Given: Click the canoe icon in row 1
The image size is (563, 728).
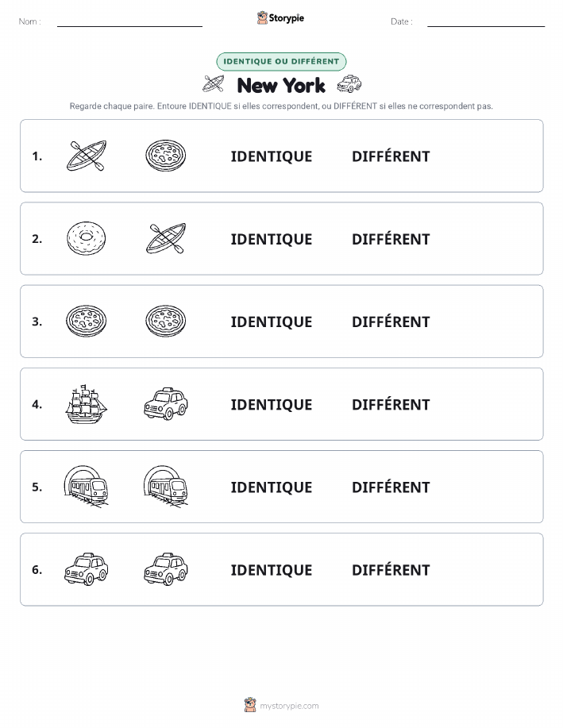Looking at the screenshot, I should coord(87,156).
